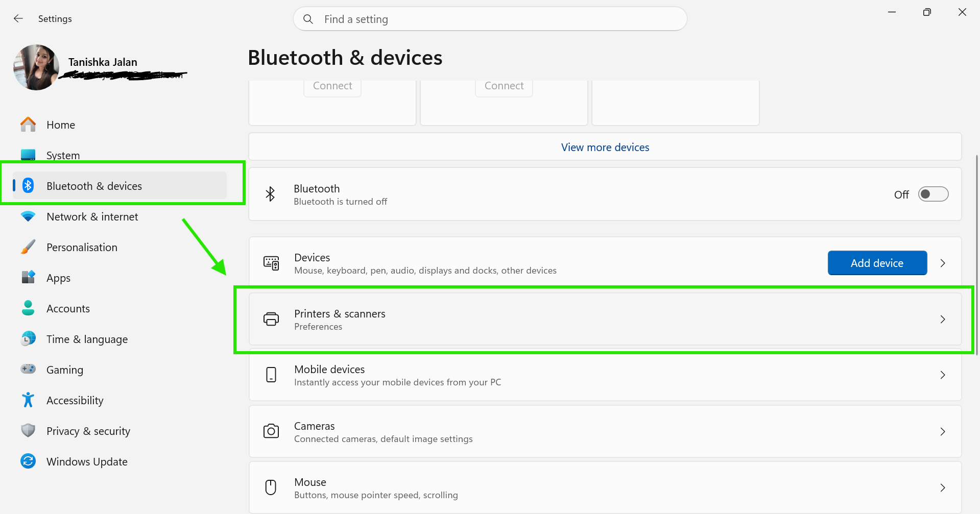980x514 pixels.
Task: Open Gaming settings section
Action: (x=120, y=370)
